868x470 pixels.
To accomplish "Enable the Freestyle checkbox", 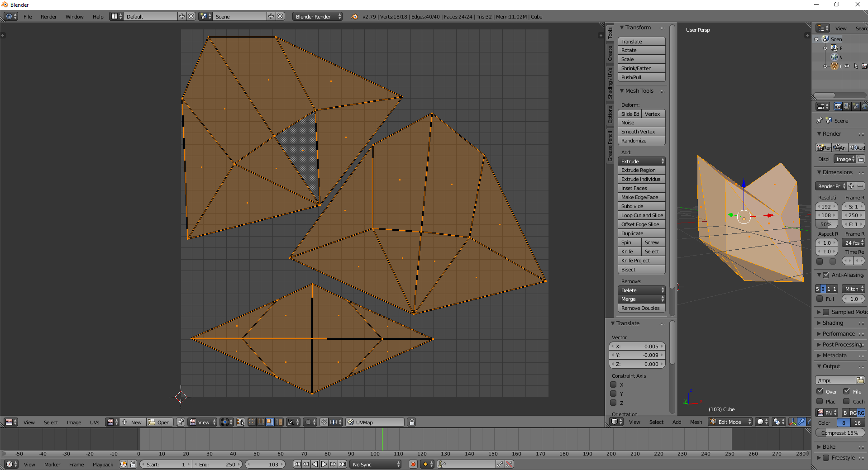I will (826, 457).
